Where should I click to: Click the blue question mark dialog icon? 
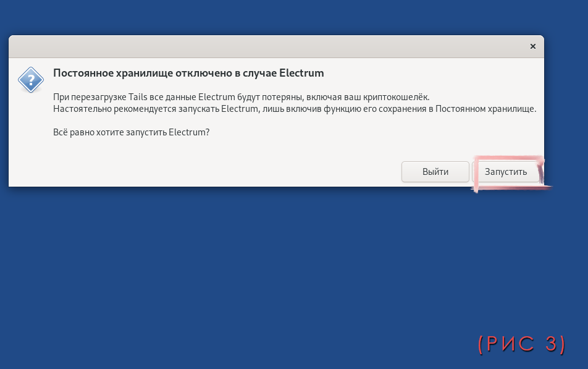click(30, 80)
